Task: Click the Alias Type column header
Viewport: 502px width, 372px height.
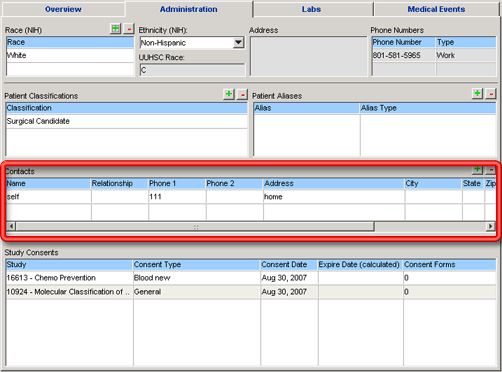Action: (428, 108)
